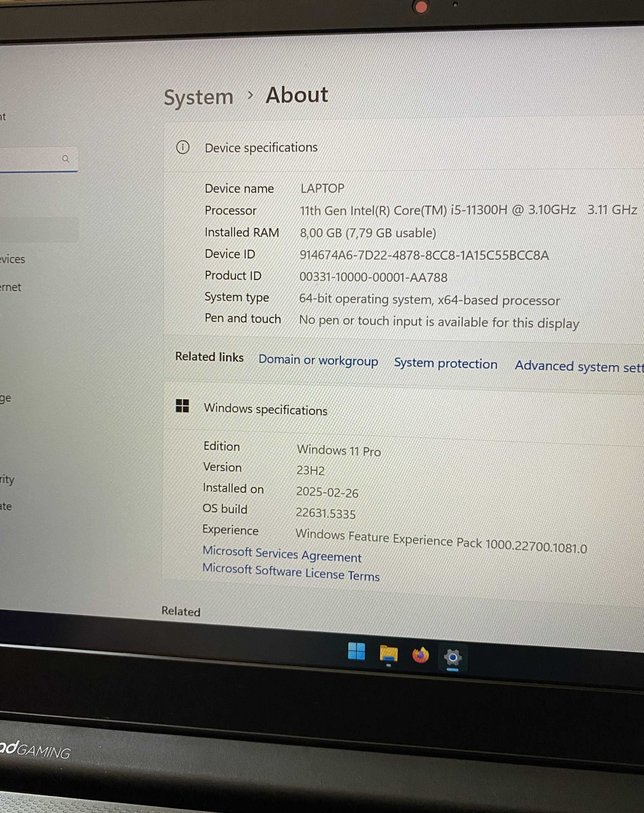Click the Related links label
Image resolution: width=644 pixels, height=813 pixels.
click(x=210, y=357)
